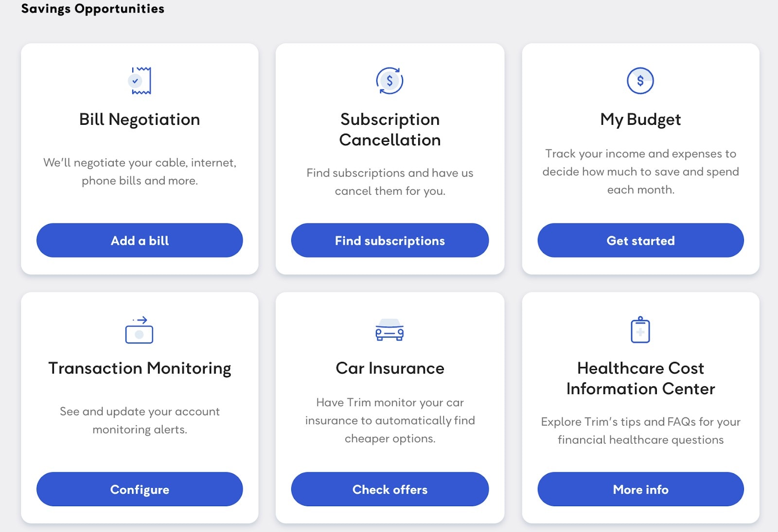Open Configure for transaction monitoring
The width and height of the screenshot is (778, 532).
click(x=140, y=489)
